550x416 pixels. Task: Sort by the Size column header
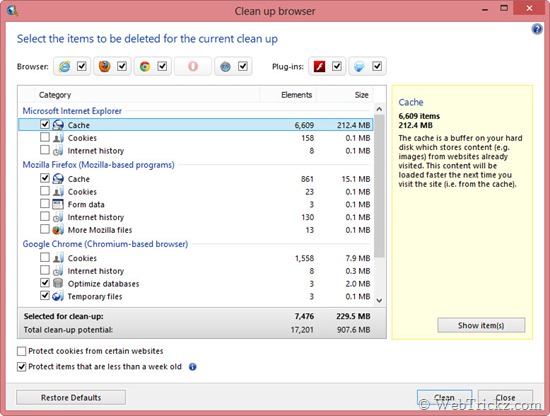345,95
